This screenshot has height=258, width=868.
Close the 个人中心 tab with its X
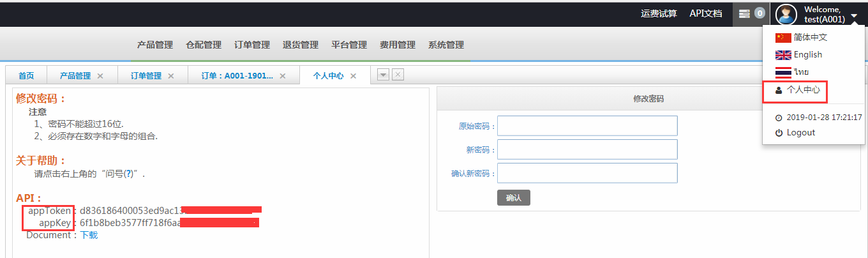click(354, 76)
